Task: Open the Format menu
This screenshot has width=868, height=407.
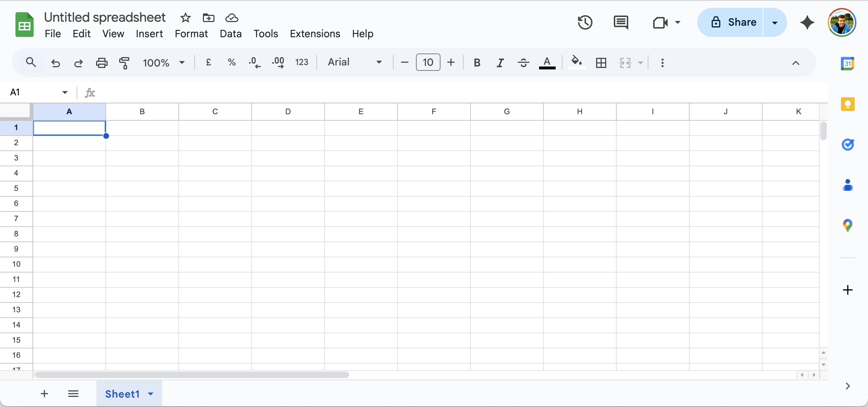Action: 191,34
